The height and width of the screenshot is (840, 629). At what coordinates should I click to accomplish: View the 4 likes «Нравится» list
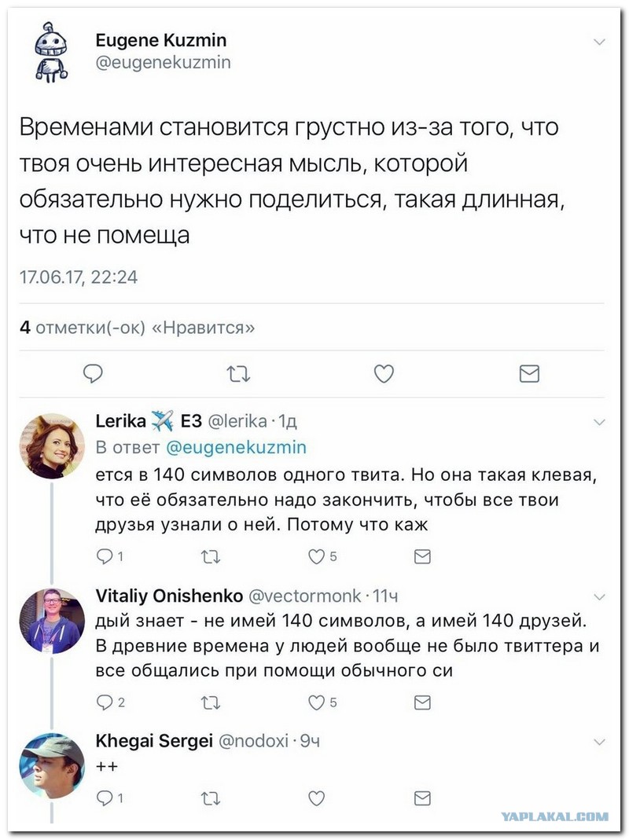tap(138, 328)
